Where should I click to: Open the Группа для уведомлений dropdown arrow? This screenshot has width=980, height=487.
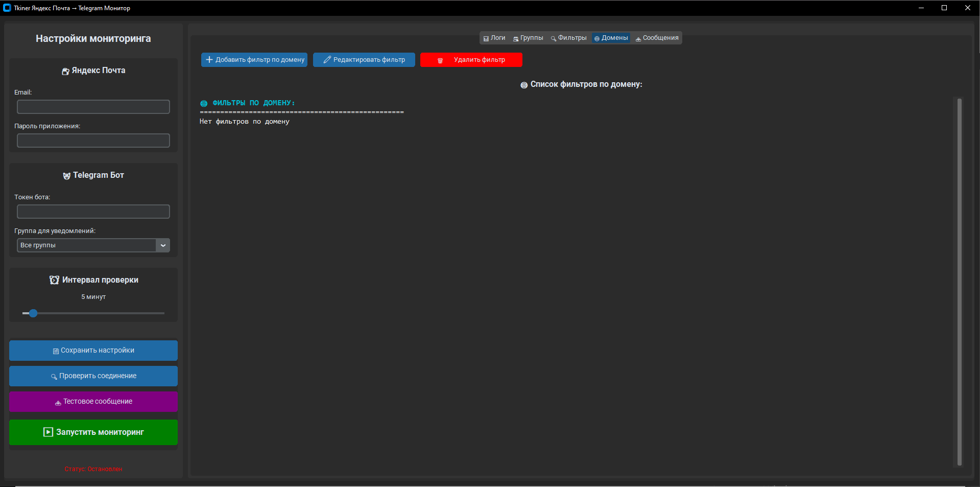163,245
